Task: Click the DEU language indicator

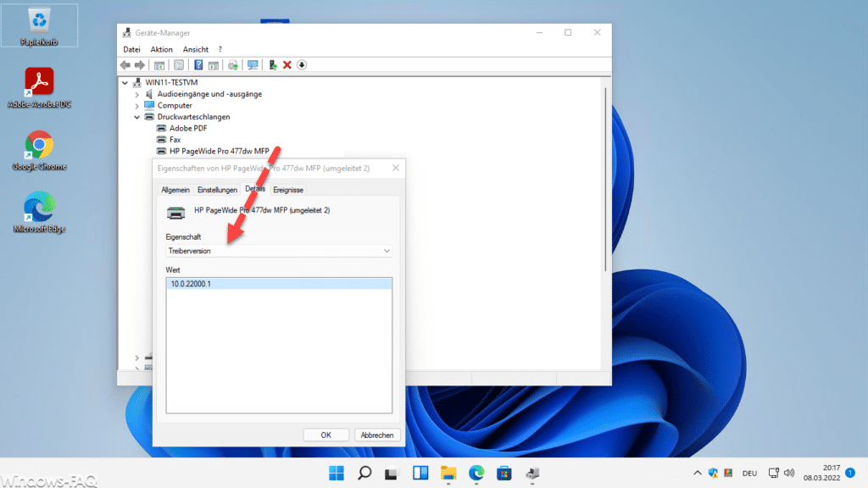Action: tap(749, 474)
